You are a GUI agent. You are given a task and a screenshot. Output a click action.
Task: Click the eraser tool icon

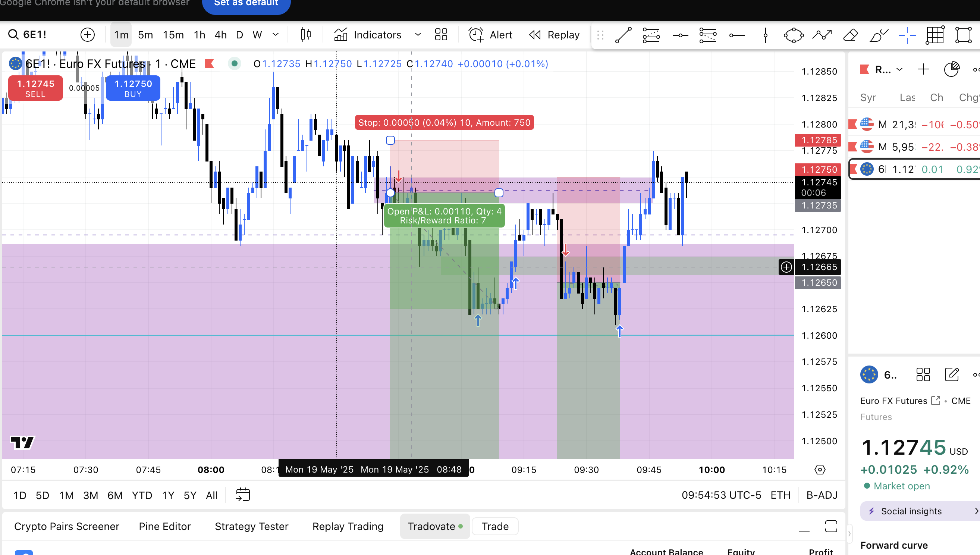tap(850, 35)
